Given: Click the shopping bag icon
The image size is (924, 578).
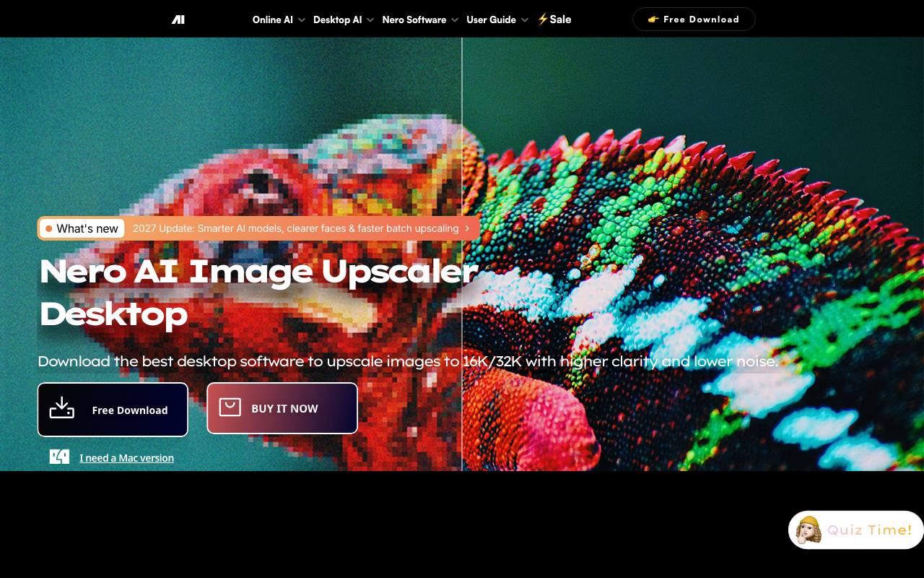Looking at the screenshot, I should coord(230,407).
